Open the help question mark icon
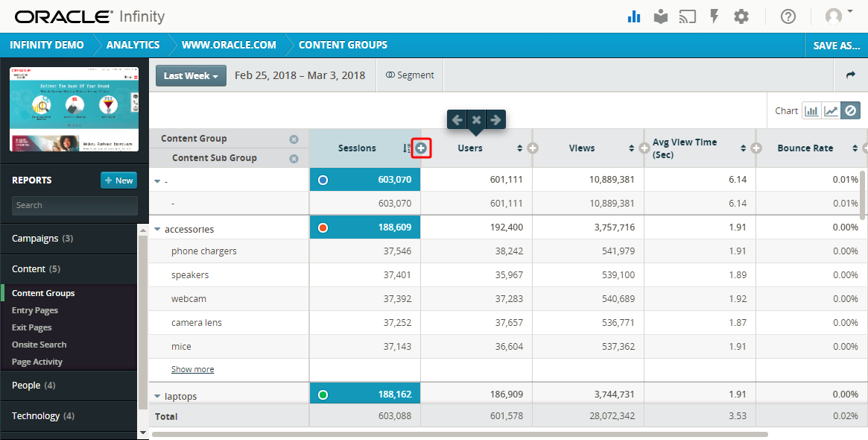 point(788,16)
